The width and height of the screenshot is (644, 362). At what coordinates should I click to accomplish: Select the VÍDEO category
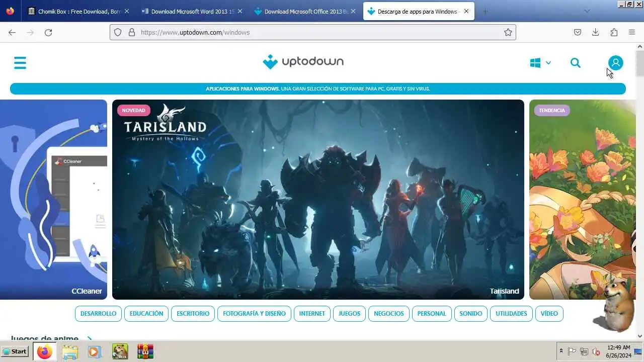[549, 313]
